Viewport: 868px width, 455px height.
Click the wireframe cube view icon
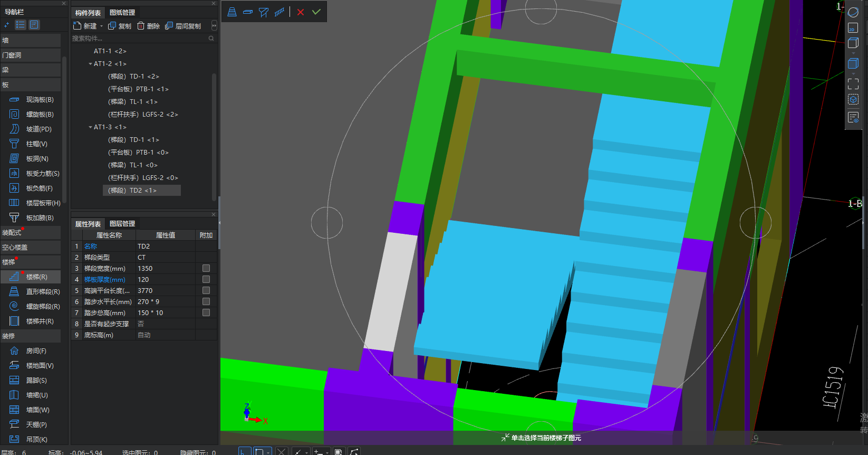[853, 43]
